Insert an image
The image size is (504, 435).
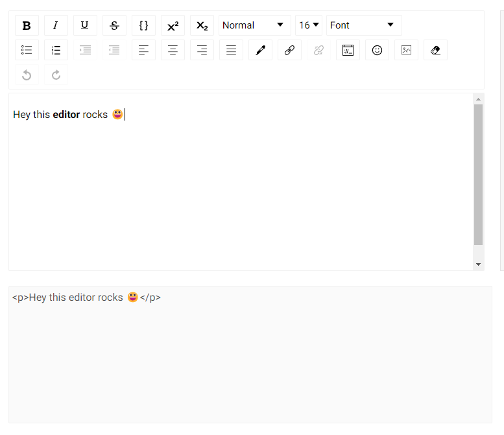click(406, 50)
